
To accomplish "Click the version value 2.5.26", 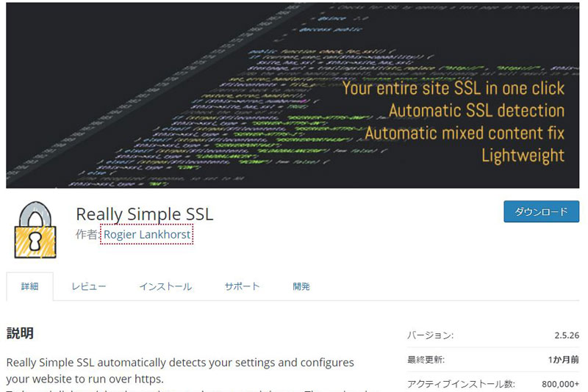I will (x=567, y=335).
